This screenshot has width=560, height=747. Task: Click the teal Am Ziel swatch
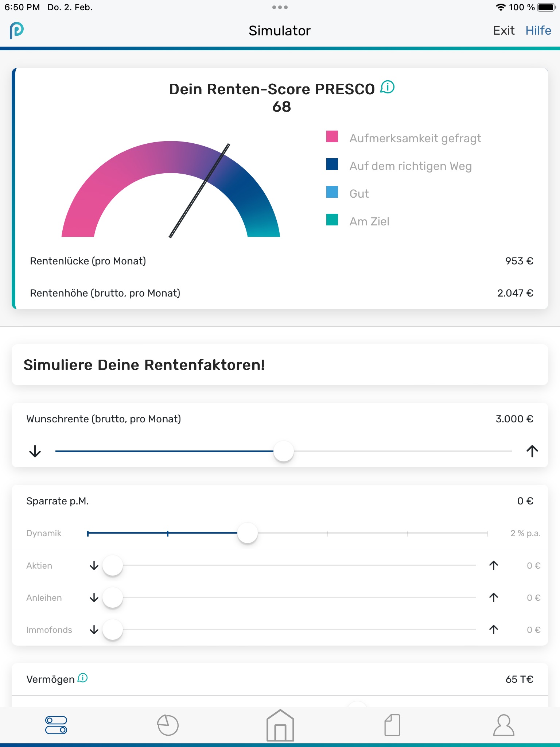(x=332, y=220)
